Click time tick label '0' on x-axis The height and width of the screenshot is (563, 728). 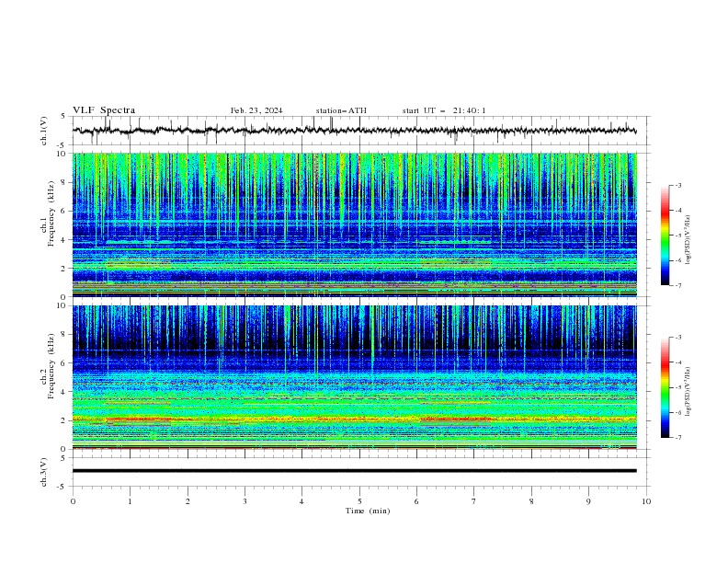pos(73,501)
